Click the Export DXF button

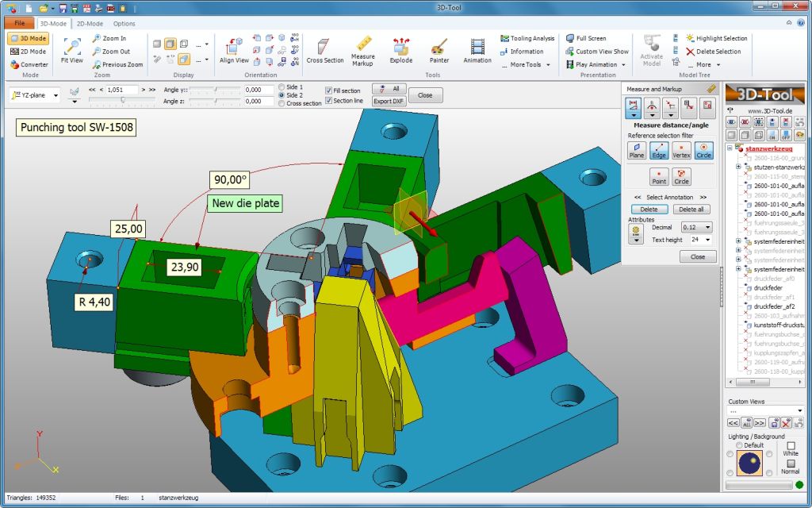(389, 102)
